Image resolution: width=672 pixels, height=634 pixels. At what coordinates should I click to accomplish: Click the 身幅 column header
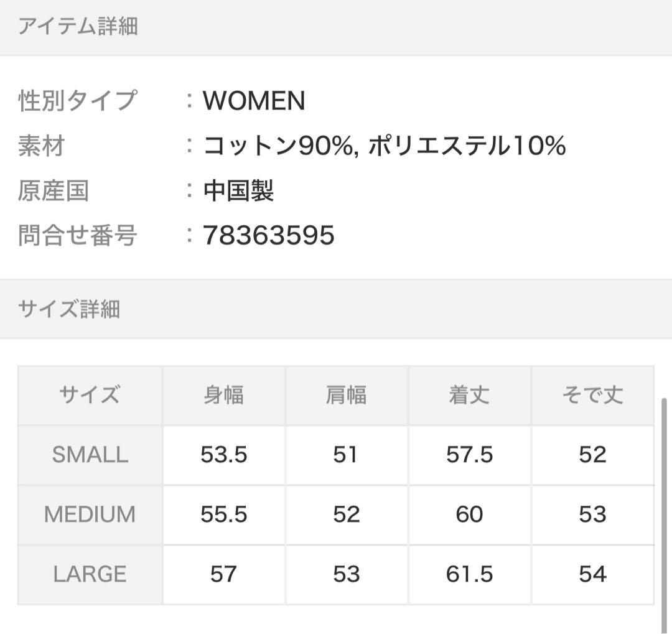pyautogui.click(x=223, y=395)
